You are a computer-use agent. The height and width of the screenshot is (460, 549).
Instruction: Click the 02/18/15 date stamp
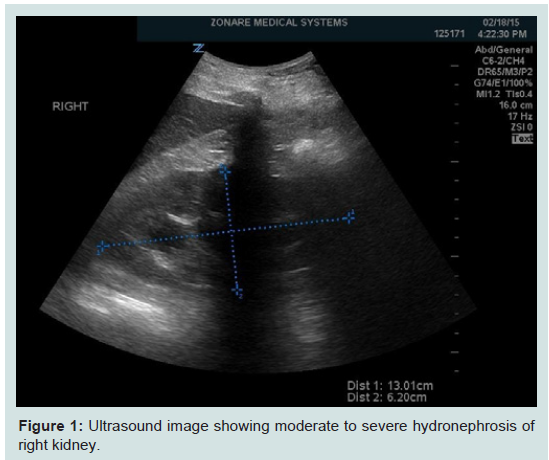tap(501, 23)
